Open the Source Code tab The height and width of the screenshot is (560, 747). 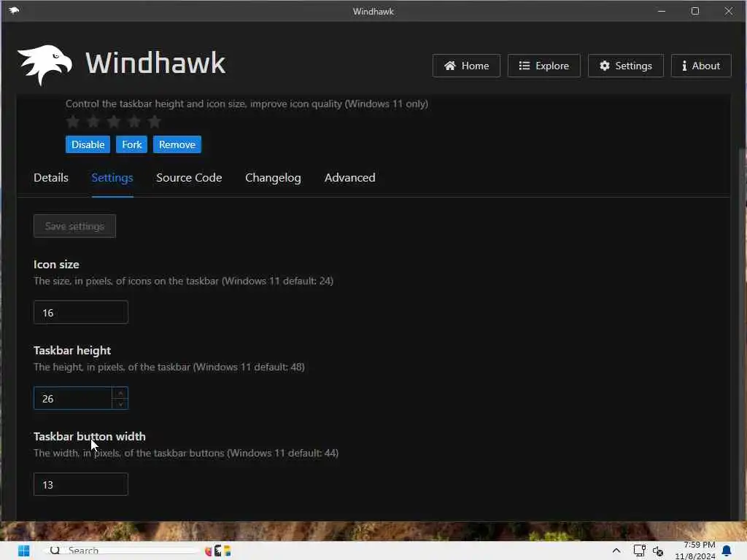[189, 178]
